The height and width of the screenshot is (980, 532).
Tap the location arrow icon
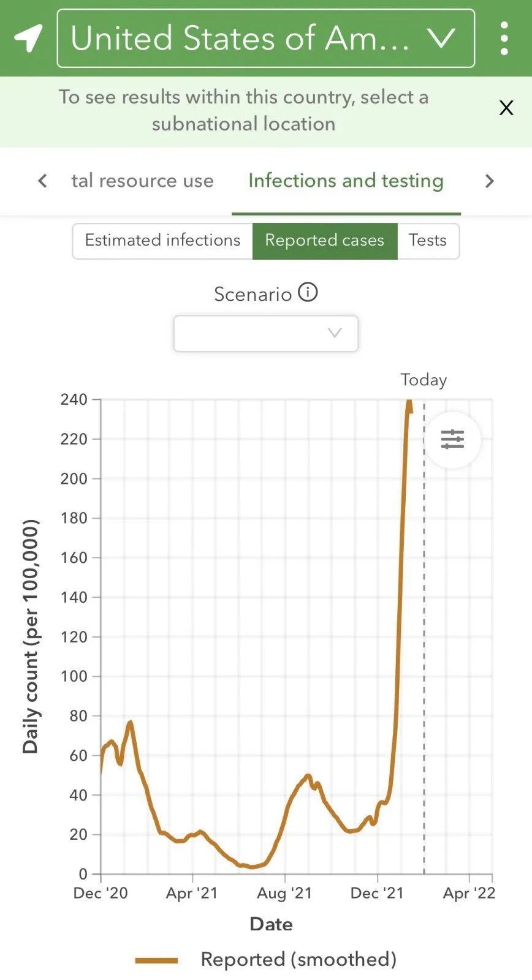(28, 38)
